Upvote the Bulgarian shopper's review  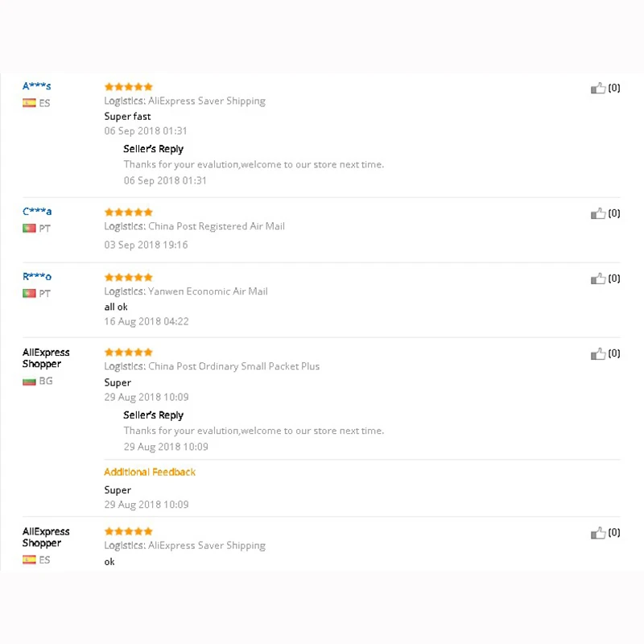(598, 354)
